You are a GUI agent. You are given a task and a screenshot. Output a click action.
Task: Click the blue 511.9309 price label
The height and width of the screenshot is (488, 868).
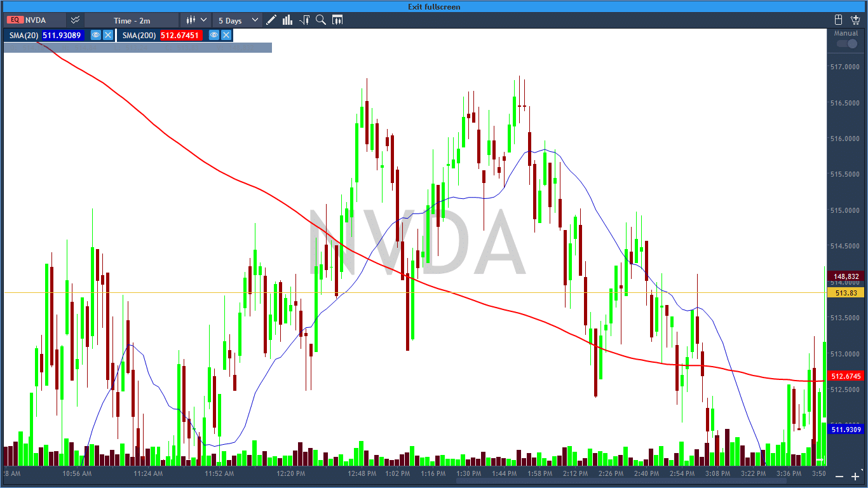[846, 430]
